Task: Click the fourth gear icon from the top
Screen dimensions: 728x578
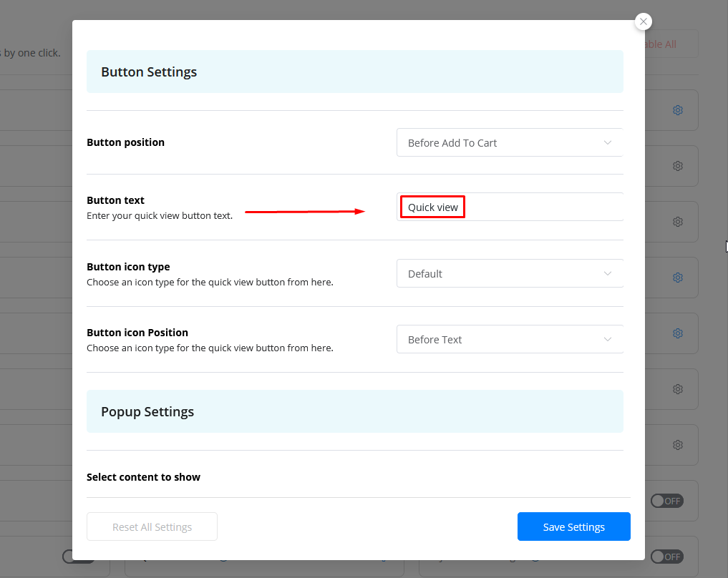Action: (677, 278)
